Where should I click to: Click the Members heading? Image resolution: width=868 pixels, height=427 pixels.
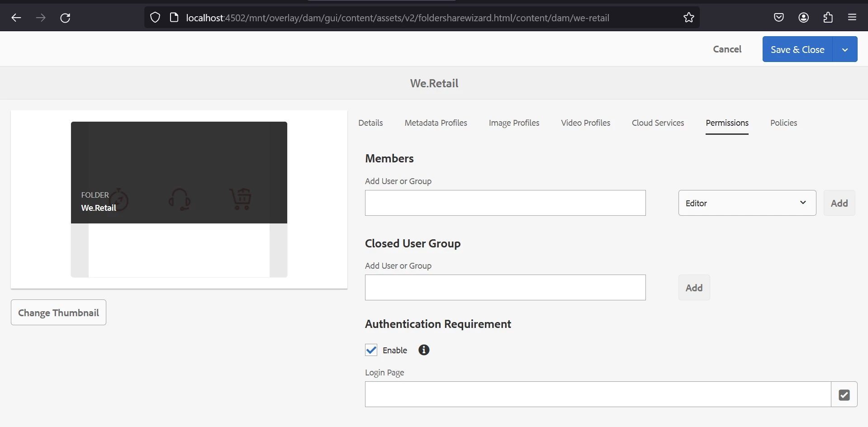tap(389, 158)
